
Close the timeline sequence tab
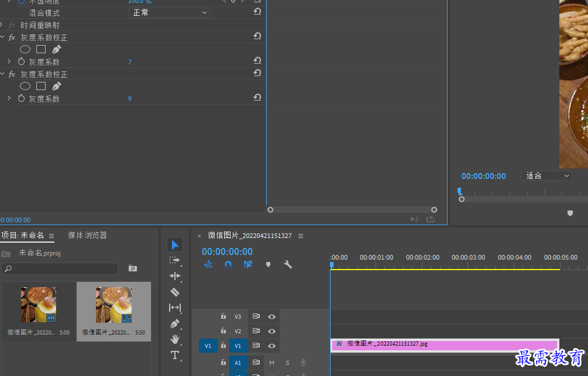[x=199, y=236]
